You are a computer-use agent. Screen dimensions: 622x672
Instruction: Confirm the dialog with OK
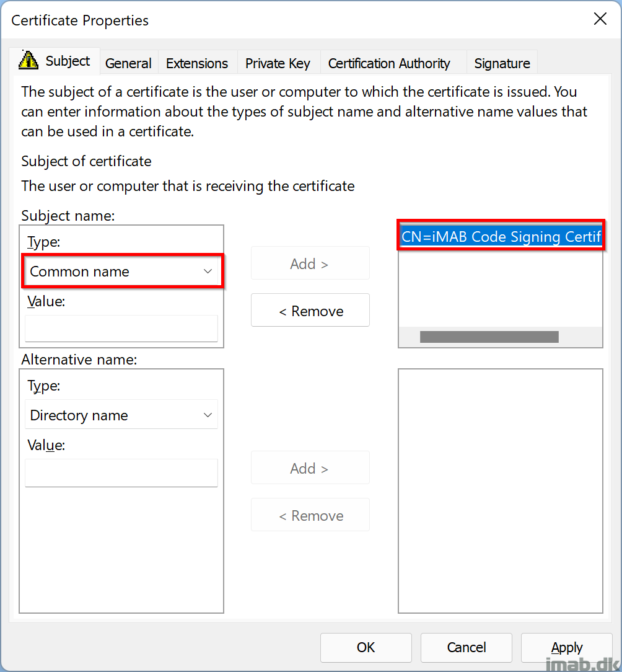[366, 647]
